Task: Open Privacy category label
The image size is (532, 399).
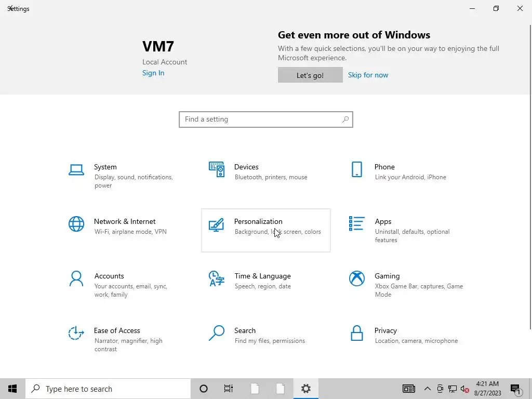Action: (x=385, y=330)
